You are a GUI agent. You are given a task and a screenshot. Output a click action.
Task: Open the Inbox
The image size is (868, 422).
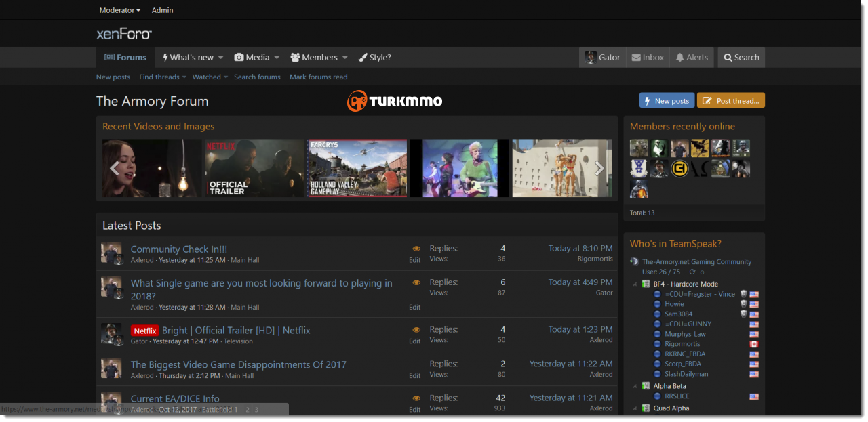pos(648,58)
